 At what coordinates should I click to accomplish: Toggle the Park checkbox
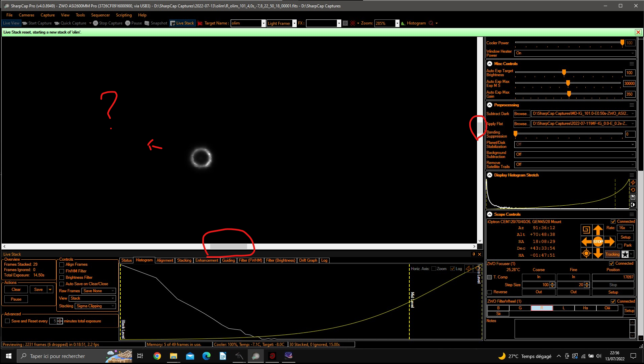point(620,246)
